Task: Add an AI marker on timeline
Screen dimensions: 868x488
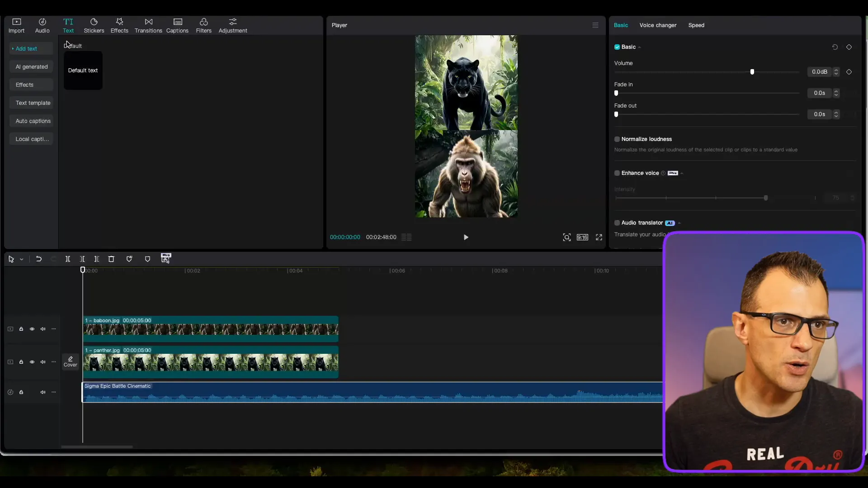Action: [x=129, y=259]
